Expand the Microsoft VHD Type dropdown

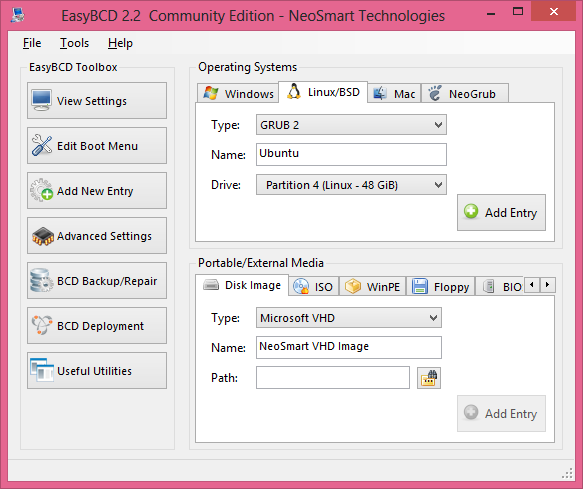pyautogui.click(x=349, y=318)
